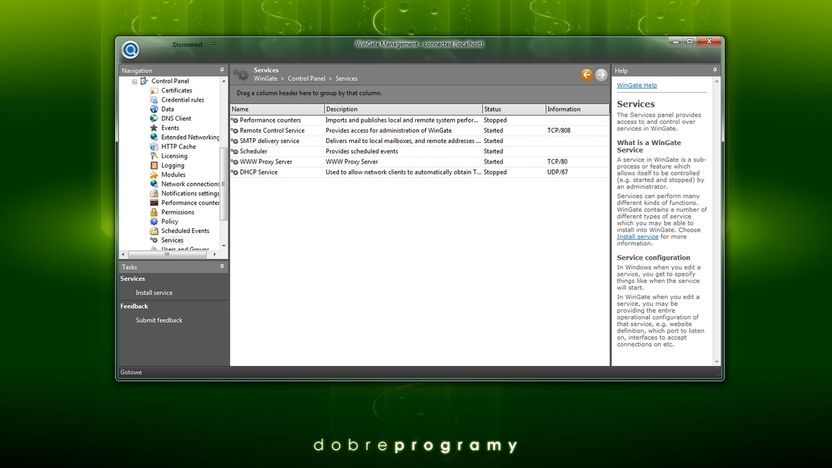Click Submit feedback task
The width and height of the screenshot is (832, 468).
coord(159,320)
